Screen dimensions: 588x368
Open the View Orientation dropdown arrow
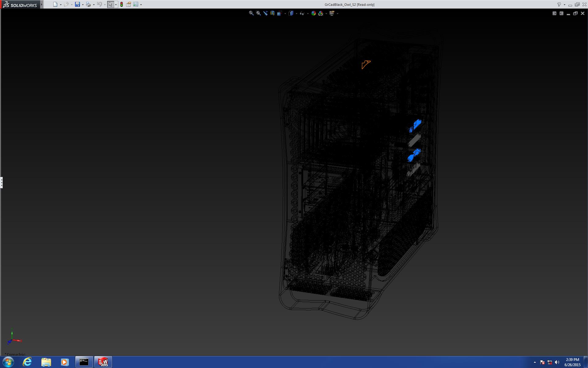coord(285,13)
